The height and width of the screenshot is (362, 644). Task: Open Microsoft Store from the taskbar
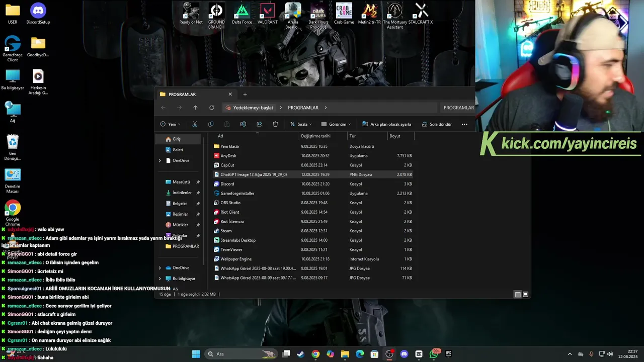[374, 354]
